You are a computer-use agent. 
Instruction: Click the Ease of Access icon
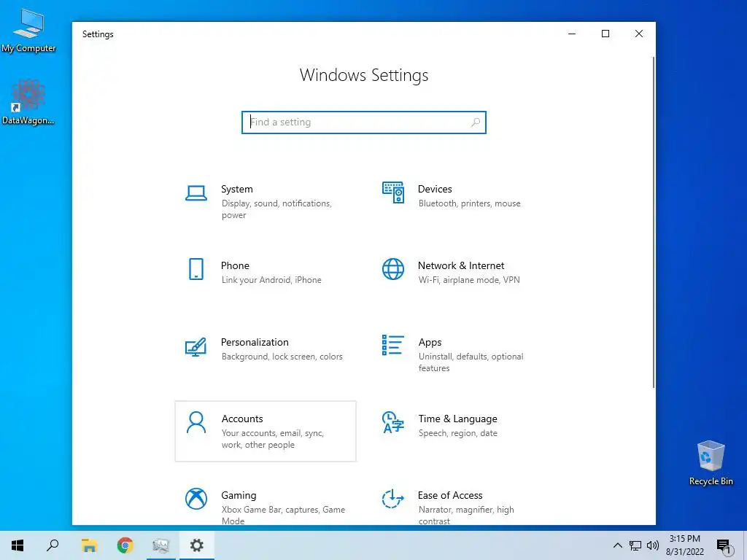(x=393, y=499)
